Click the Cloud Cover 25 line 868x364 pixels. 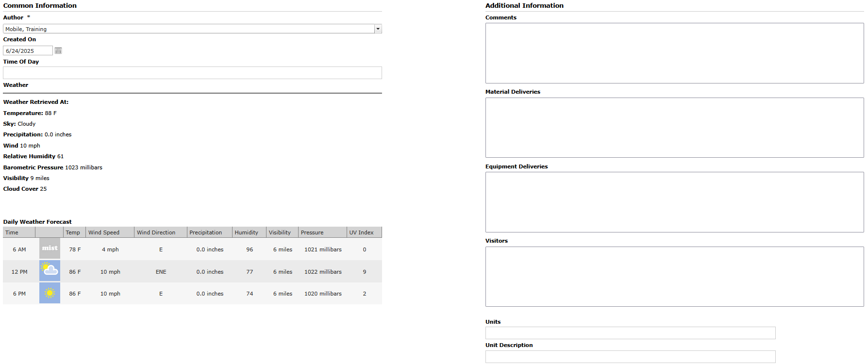pyautogui.click(x=25, y=189)
